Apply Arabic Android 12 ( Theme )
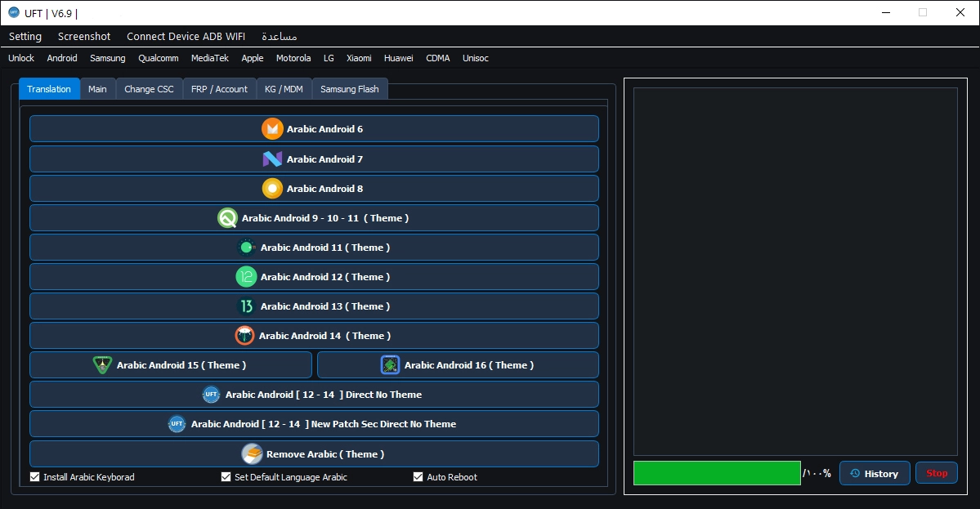The height and width of the screenshot is (509, 980). coord(314,277)
